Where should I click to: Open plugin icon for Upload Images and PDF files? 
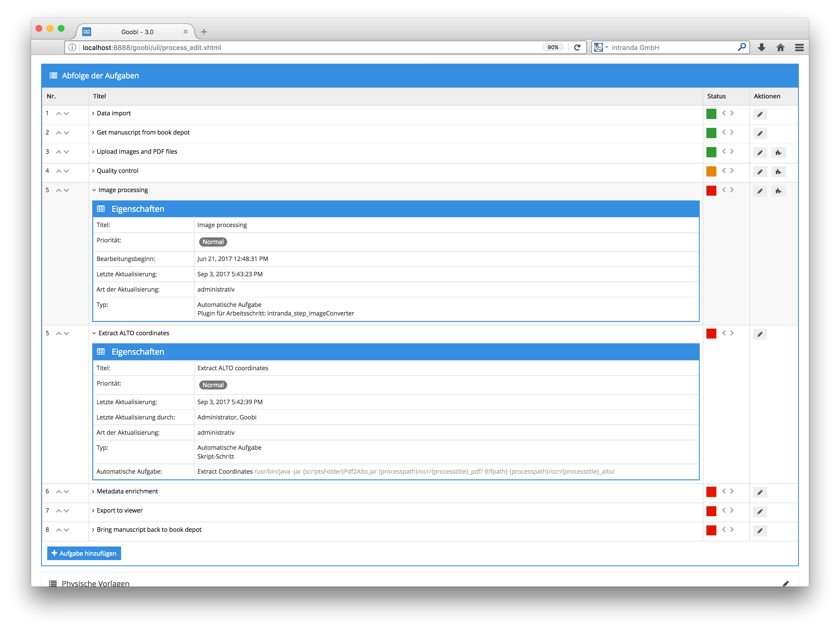pyautogui.click(x=778, y=152)
